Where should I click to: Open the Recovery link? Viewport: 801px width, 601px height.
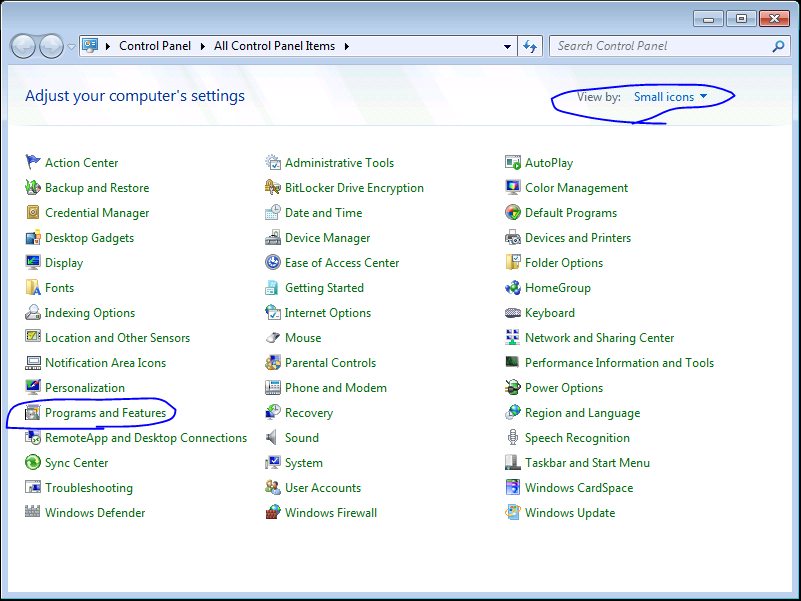pyautogui.click(x=309, y=413)
